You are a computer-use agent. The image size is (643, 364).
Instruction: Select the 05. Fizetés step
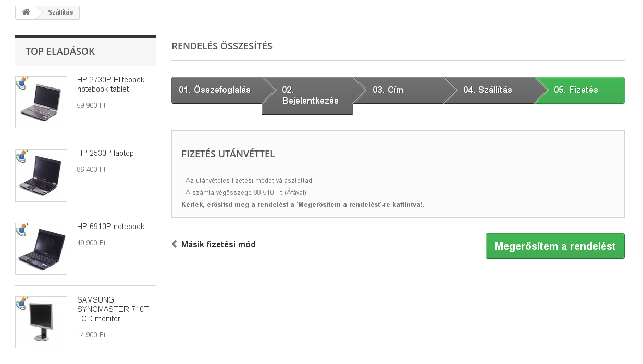(576, 90)
